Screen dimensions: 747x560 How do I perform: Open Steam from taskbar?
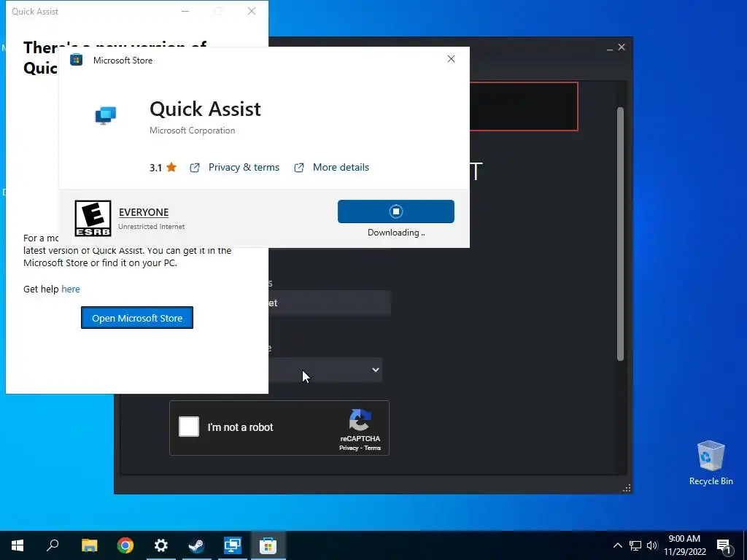coord(196,545)
